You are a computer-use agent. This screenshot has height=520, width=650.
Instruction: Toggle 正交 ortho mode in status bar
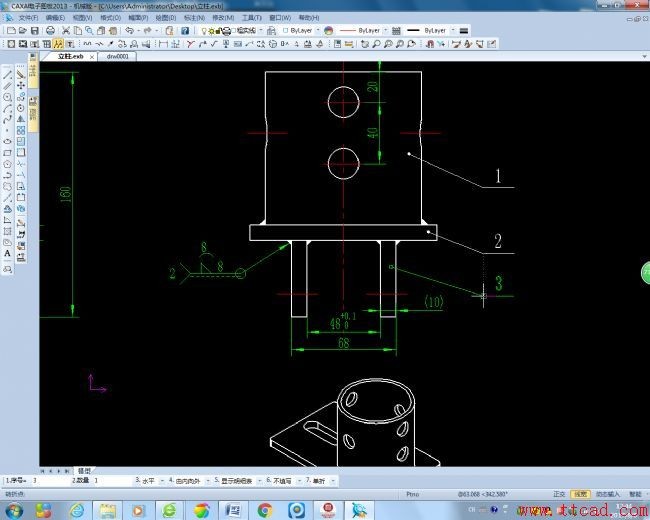pyautogui.click(x=558, y=494)
